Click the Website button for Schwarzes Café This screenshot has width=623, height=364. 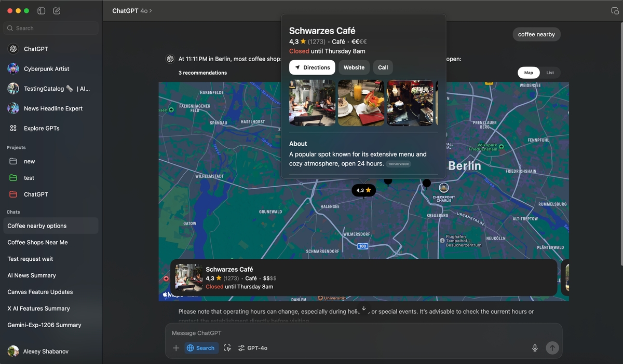pos(354,67)
